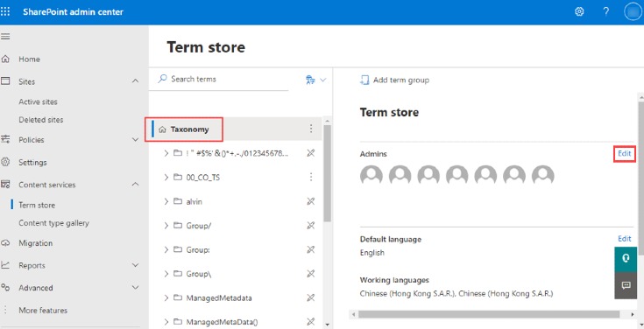Image resolution: width=644 pixels, height=329 pixels.
Task: Click the Advanced icon in sidebar
Action: (x=5, y=288)
